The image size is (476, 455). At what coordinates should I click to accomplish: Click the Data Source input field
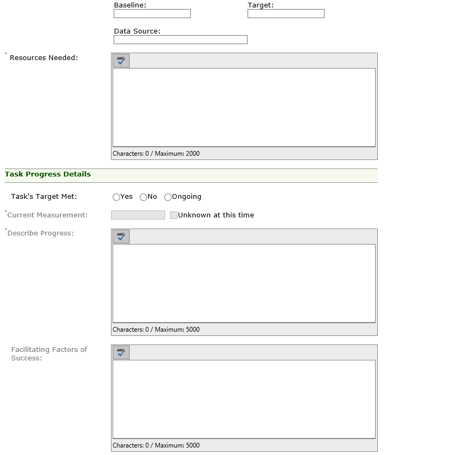(x=181, y=40)
